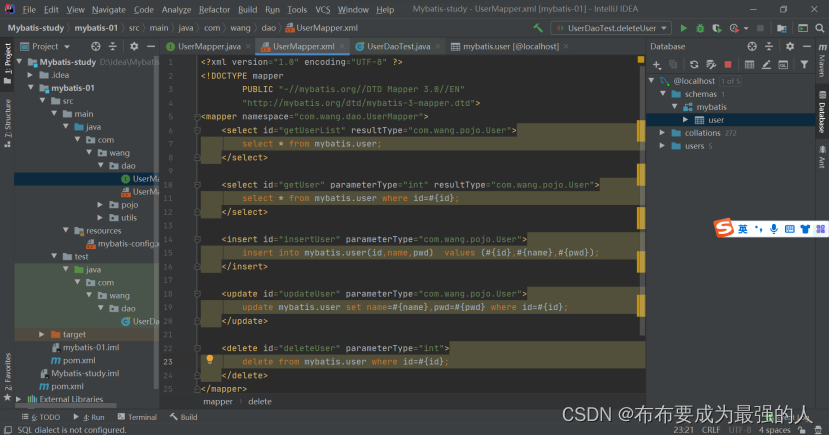Expand the collations node in Database tree
The image size is (830, 435).
pyautogui.click(x=662, y=133)
